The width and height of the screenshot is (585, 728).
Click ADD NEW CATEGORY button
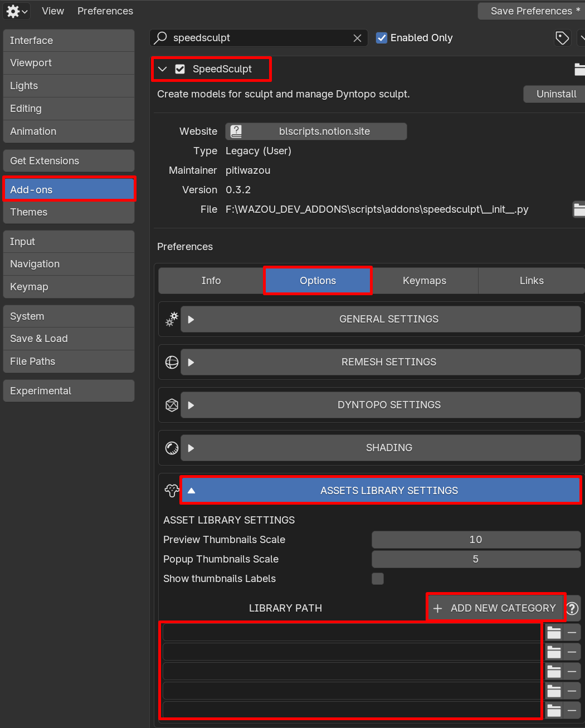(496, 608)
